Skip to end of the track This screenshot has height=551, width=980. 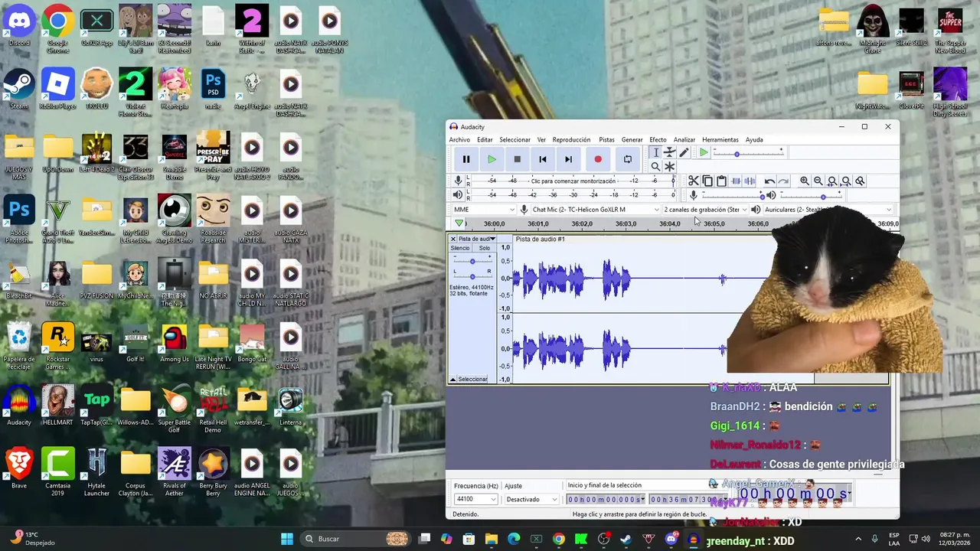(568, 159)
